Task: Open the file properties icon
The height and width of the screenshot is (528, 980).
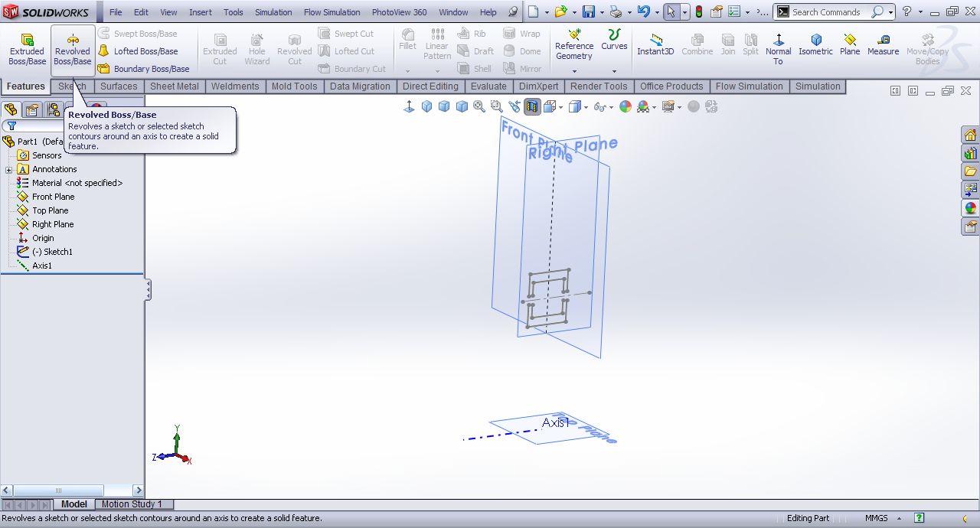Action: tap(716, 11)
